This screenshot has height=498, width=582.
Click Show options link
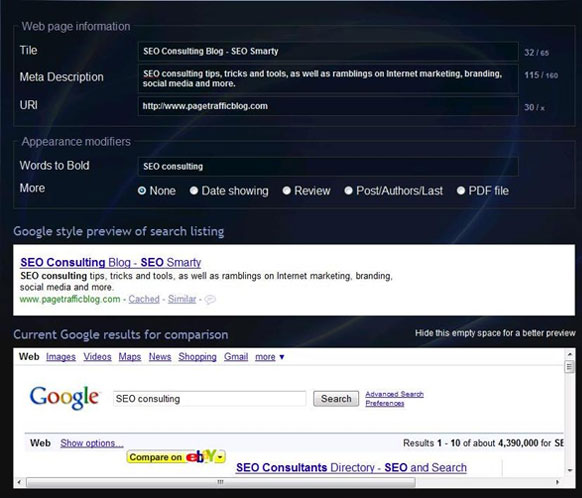92,443
